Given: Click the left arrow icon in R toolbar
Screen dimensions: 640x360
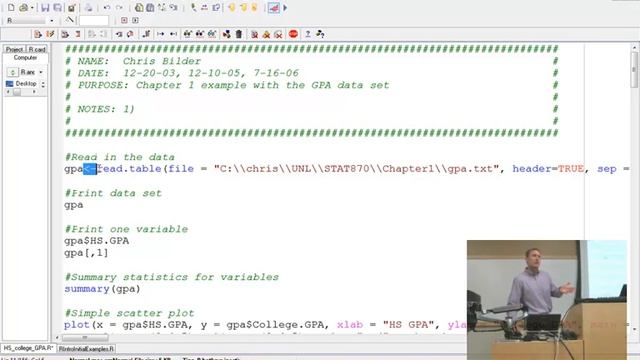Looking at the screenshot, I should (173, 34).
